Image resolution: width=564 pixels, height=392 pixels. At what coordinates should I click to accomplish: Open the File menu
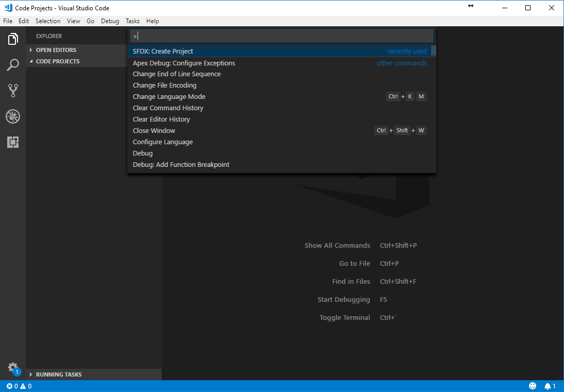coord(8,21)
